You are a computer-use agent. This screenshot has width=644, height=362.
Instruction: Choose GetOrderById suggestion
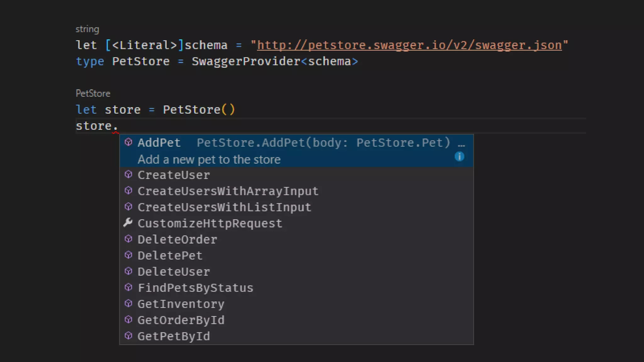tap(296, 320)
